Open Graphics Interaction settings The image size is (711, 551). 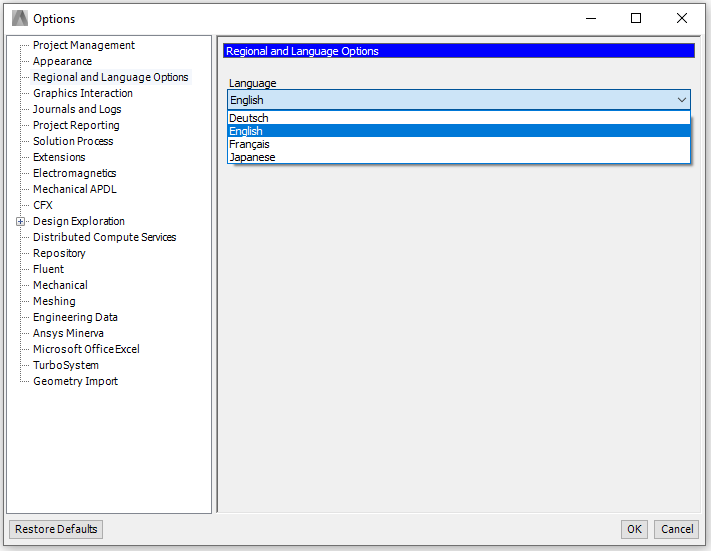click(x=83, y=93)
